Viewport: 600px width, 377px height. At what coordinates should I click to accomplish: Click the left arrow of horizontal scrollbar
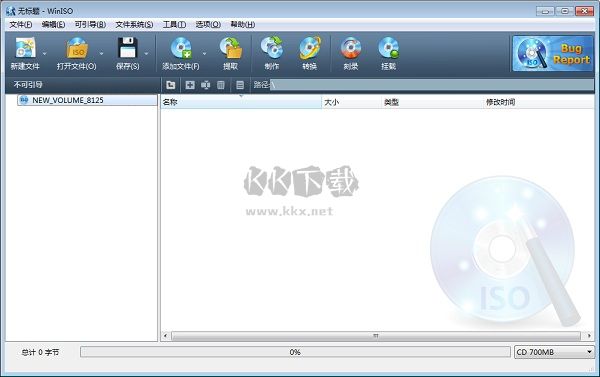[x=165, y=336]
